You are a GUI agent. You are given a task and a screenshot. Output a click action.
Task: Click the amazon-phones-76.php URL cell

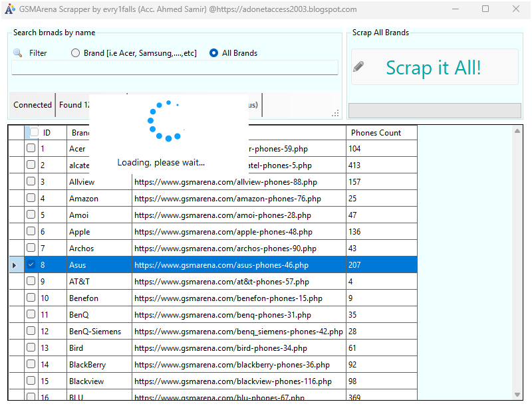[x=239, y=199]
